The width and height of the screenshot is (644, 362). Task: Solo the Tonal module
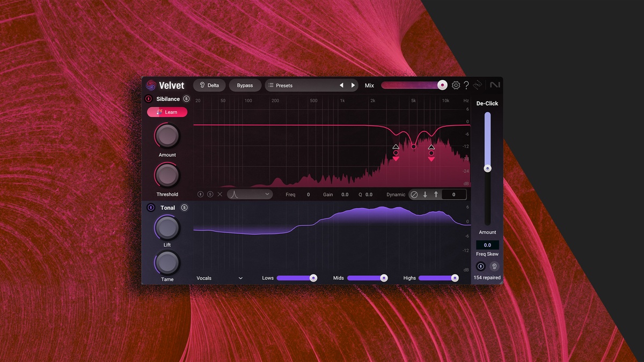point(184,208)
